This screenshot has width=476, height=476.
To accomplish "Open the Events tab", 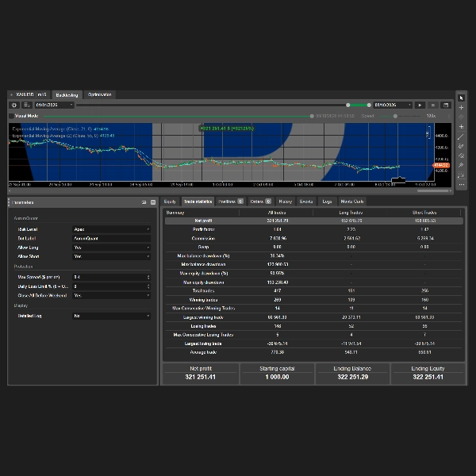I will tap(306, 202).
